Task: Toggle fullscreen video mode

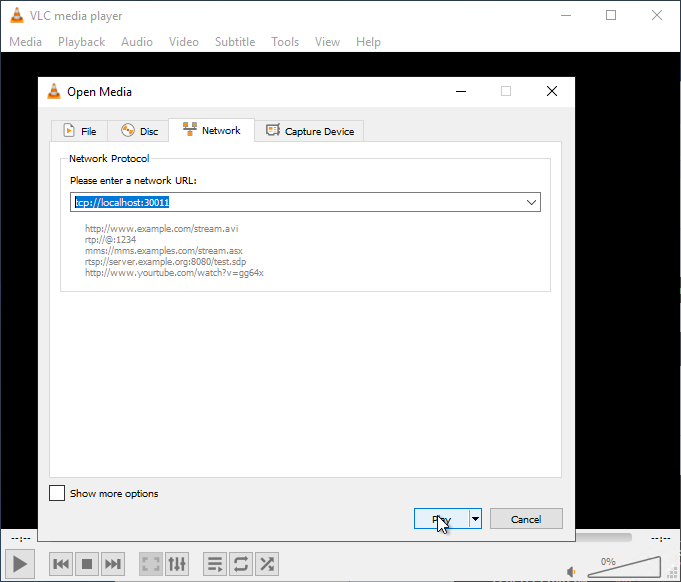Action: click(x=151, y=564)
